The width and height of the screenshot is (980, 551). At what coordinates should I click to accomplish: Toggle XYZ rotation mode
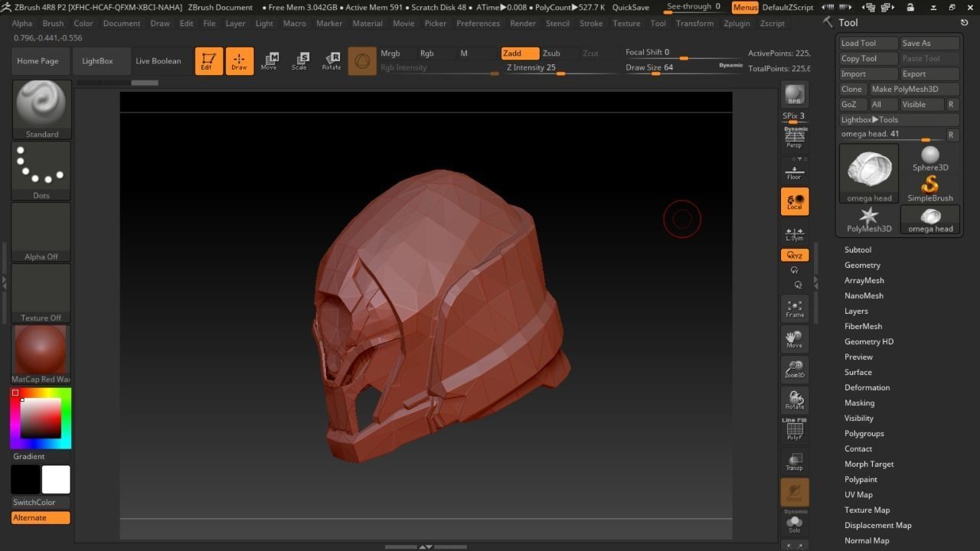coord(795,255)
